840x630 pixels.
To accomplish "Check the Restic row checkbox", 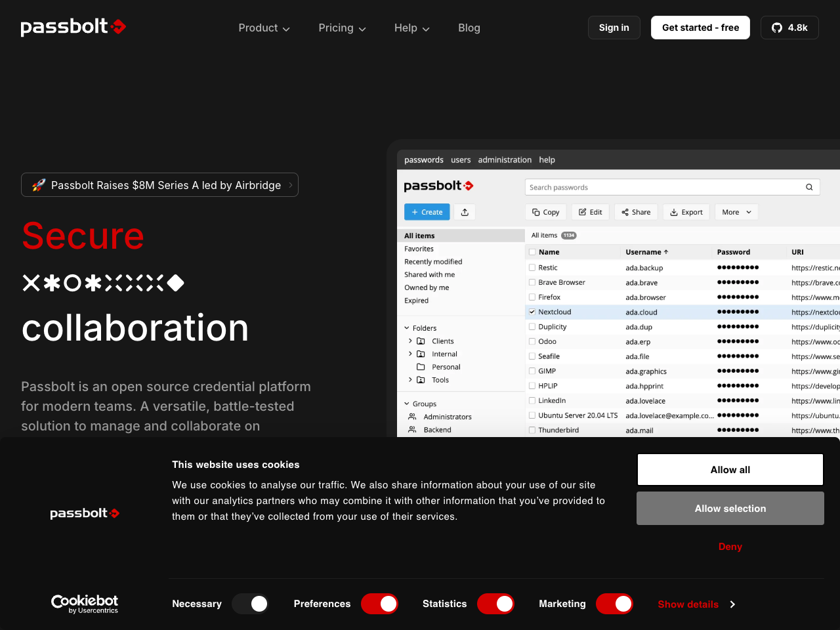I will coord(532,268).
